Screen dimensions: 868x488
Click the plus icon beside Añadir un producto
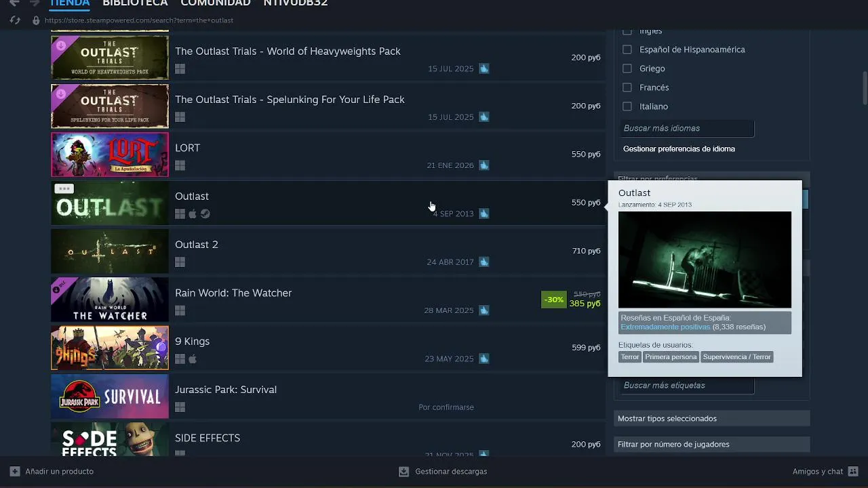coord(15,471)
